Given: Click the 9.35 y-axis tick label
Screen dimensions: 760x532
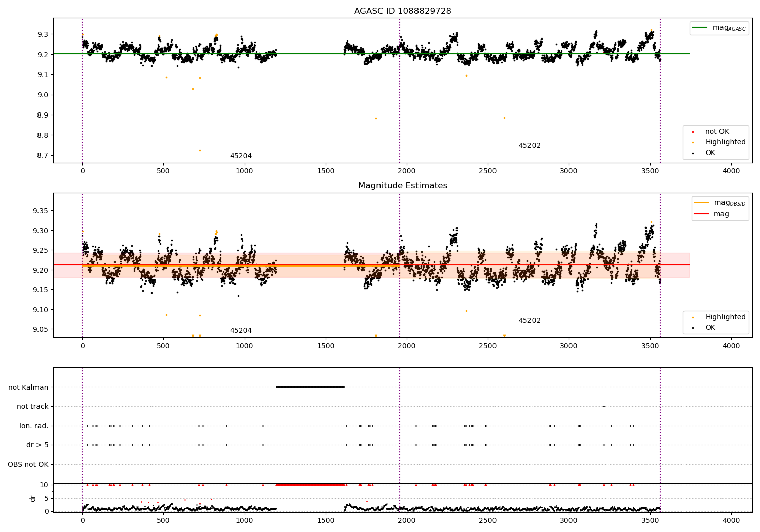Looking at the screenshot, I should tap(41, 211).
